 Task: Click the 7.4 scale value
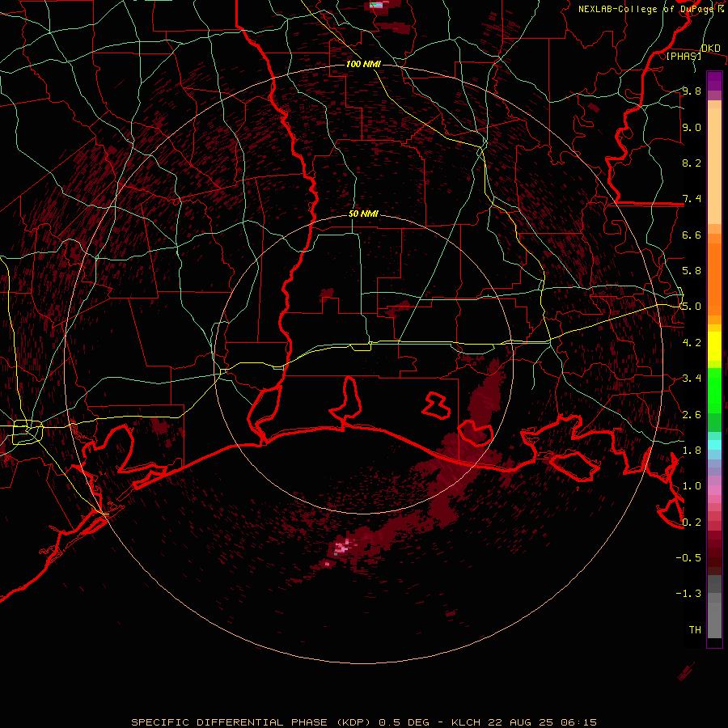pos(692,199)
